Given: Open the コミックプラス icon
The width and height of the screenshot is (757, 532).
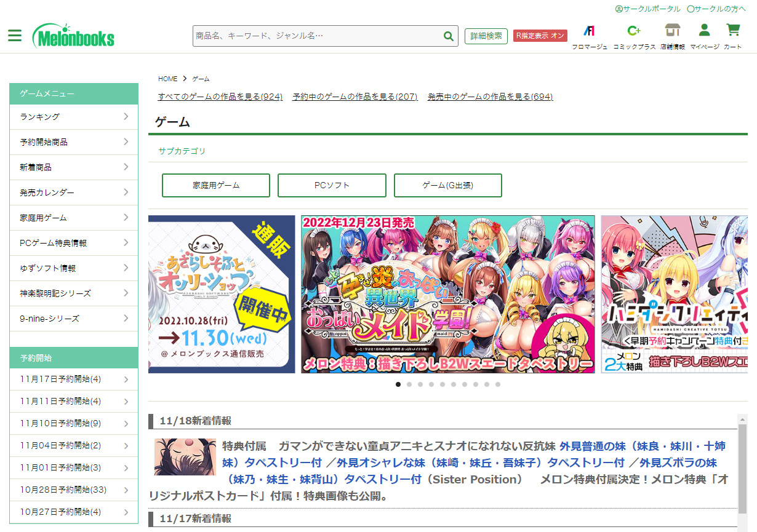Looking at the screenshot, I should click(634, 31).
